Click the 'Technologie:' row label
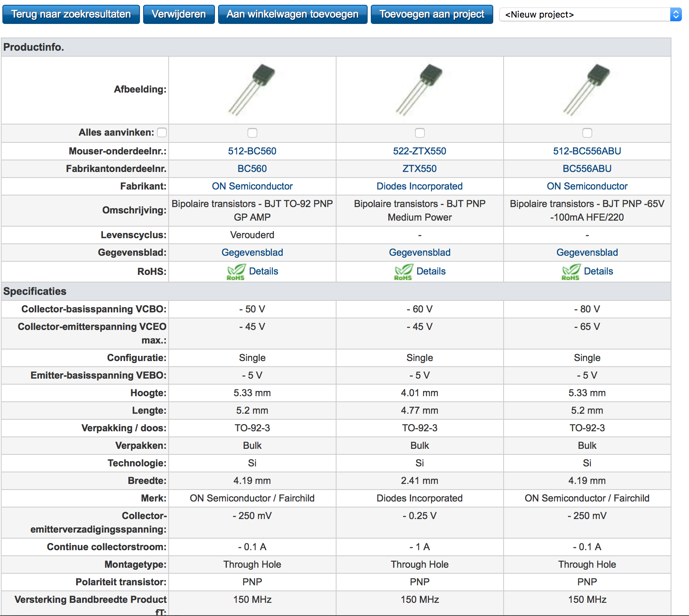 tap(137, 463)
